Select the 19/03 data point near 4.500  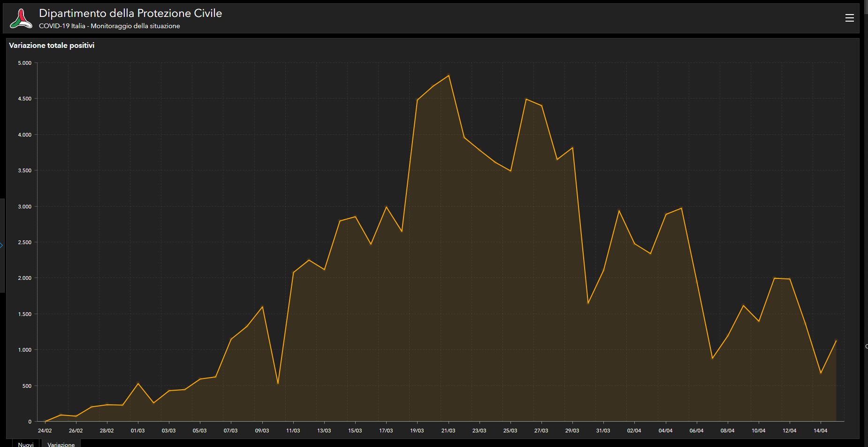coord(417,100)
